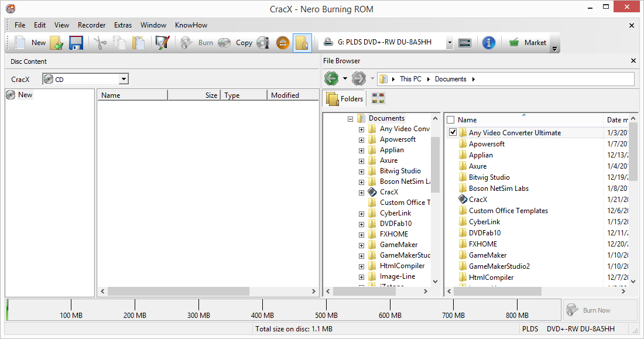Select the Boson NetSim Labs folder row
Image resolution: width=644 pixels, height=339 pixels.
pos(499,188)
